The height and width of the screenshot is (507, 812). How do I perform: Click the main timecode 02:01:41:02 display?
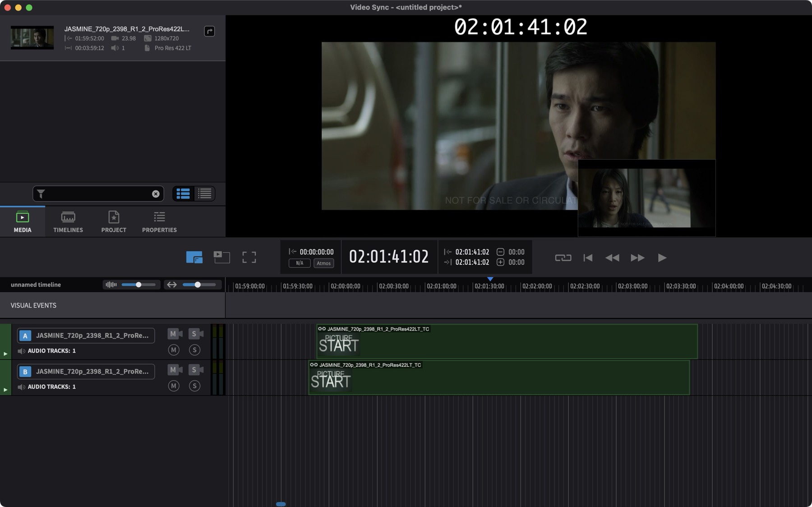(389, 257)
